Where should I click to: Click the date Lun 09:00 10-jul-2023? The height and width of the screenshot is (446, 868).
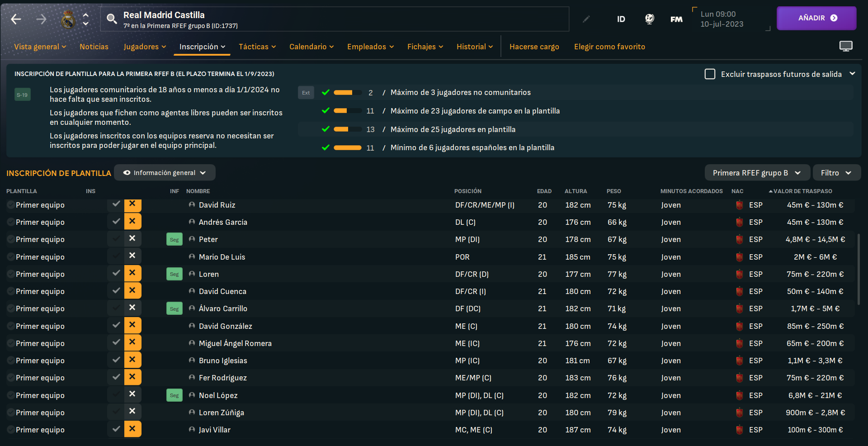pos(722,19)
